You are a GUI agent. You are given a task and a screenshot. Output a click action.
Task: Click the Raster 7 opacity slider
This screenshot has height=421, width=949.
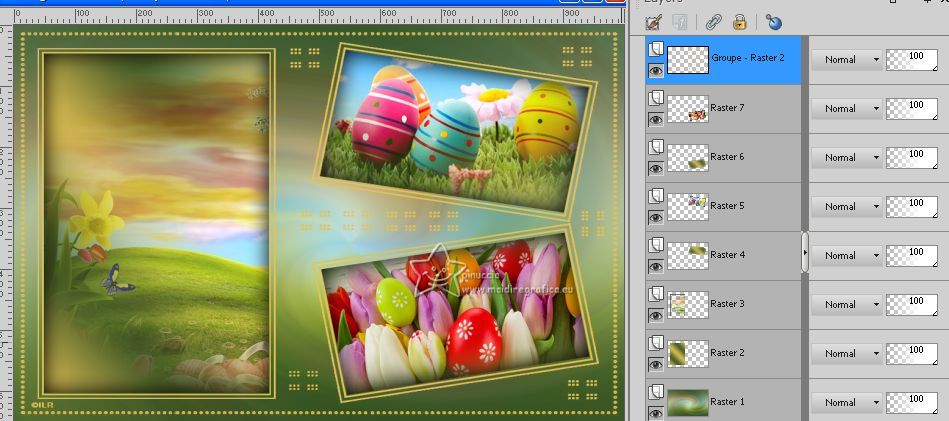(x=912, y=109)
